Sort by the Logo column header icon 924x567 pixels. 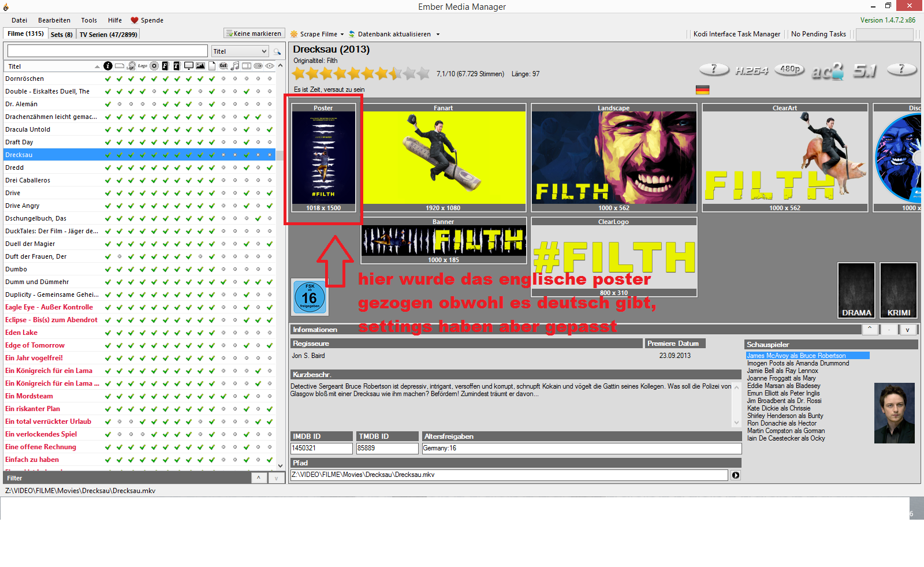point(143,66)
